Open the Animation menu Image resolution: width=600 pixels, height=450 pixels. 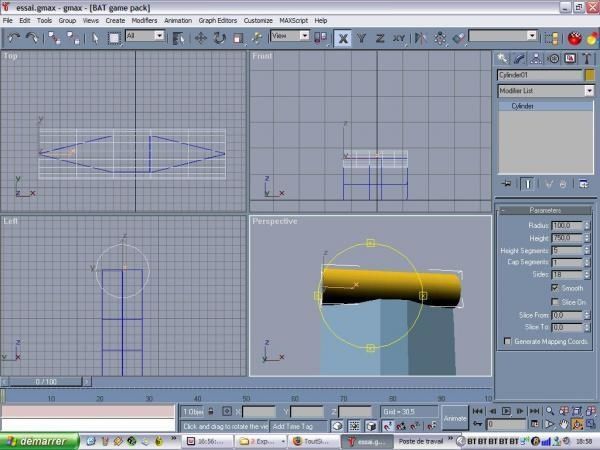pyautogui.click(x=178, y=21)
